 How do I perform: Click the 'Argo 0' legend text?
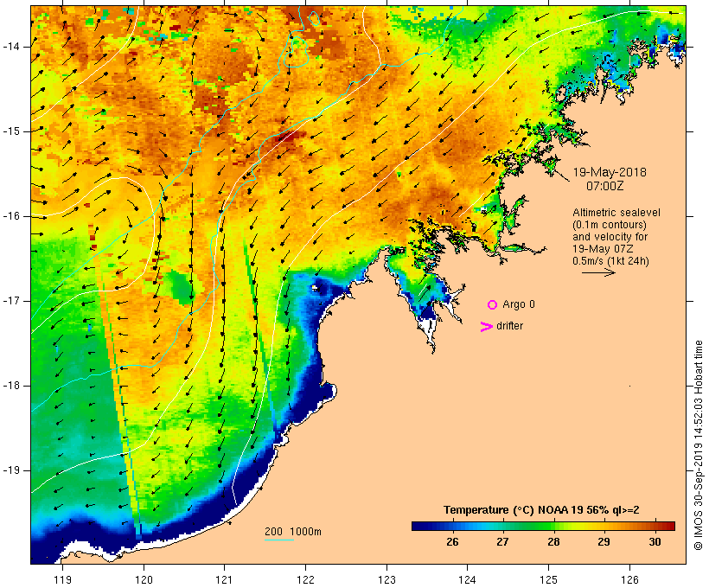tap(519, 304)
